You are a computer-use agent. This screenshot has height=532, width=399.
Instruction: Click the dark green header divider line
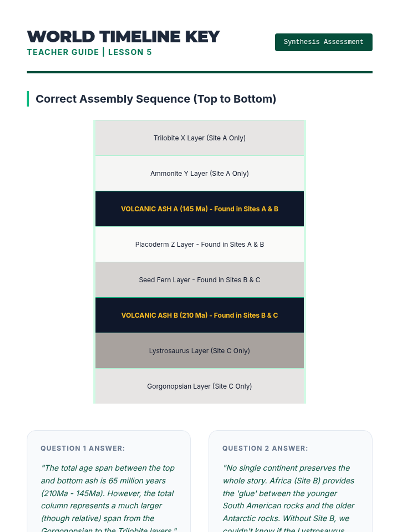tap(199, 72)
